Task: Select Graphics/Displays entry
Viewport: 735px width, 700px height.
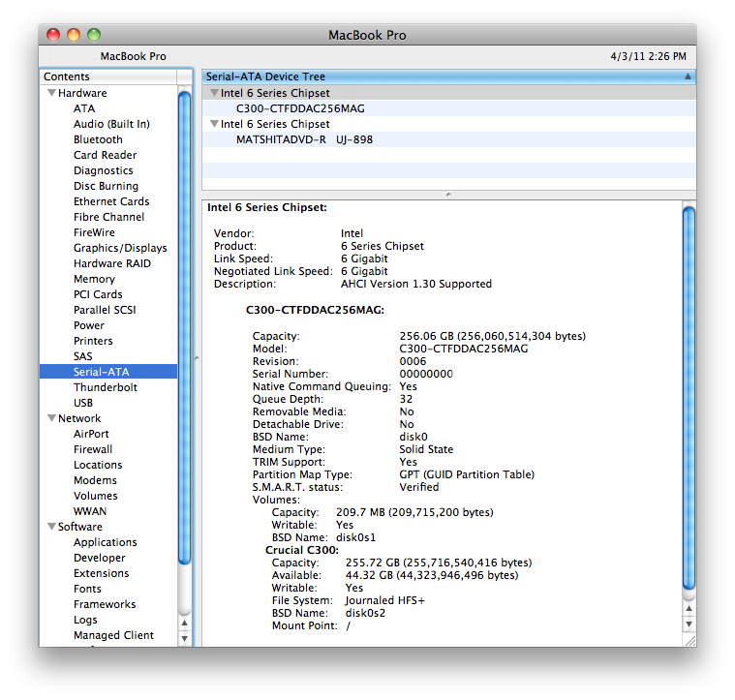Action: click(x=120, y=248)
